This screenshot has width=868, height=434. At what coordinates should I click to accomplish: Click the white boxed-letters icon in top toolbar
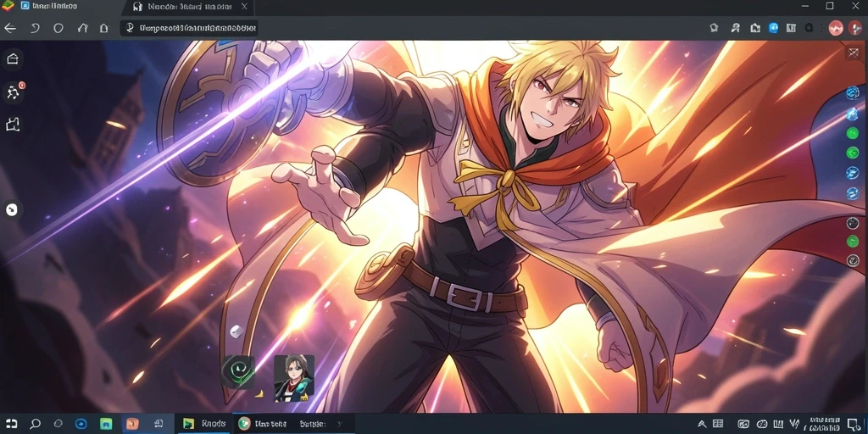click(791, 28)
